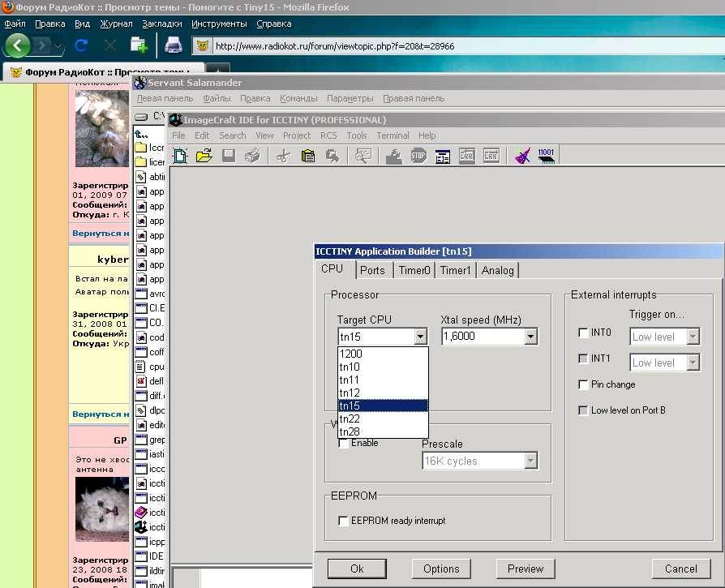725x588 pixels.
Task: Select tn22 in the Target CPU list
Action: (x=383, y=418)
